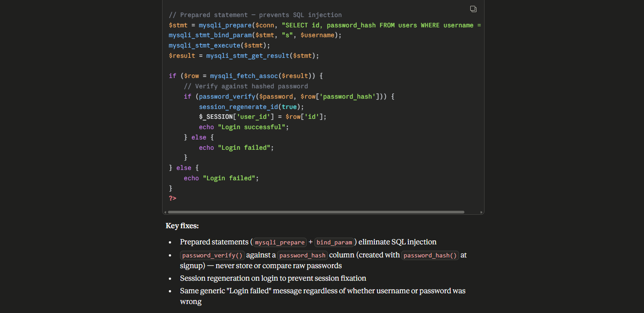The height and width of the screenshot is (313, 644).
Task: Click the comment "// Prepared statement — prevents SQL injection"
Action: click(x=255, y=15)
